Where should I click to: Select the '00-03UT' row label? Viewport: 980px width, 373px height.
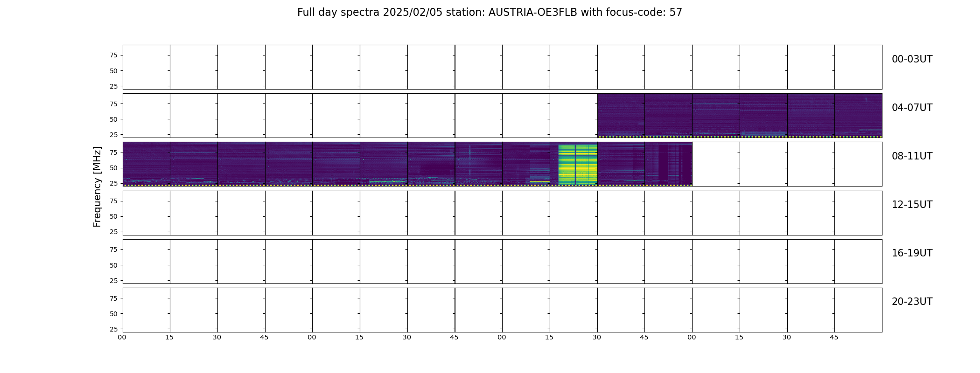coord(912,59)
